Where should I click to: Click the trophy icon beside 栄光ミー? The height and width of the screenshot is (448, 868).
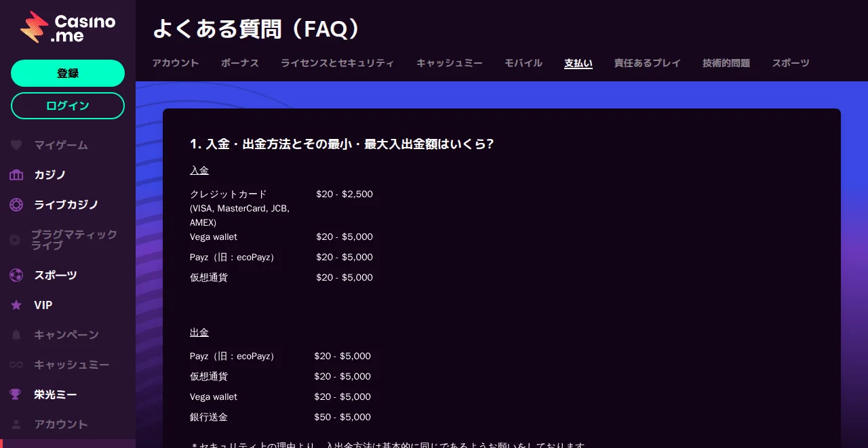tap(16, 394)
